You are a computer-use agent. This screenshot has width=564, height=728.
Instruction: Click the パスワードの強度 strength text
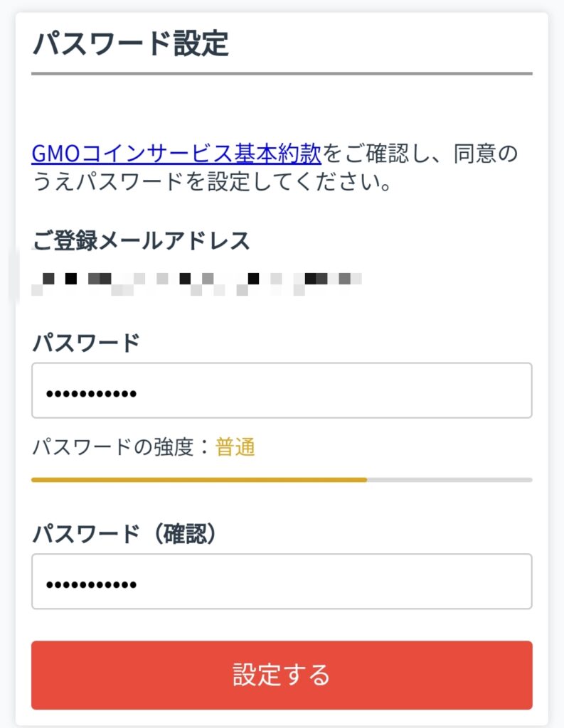[121, 446]
